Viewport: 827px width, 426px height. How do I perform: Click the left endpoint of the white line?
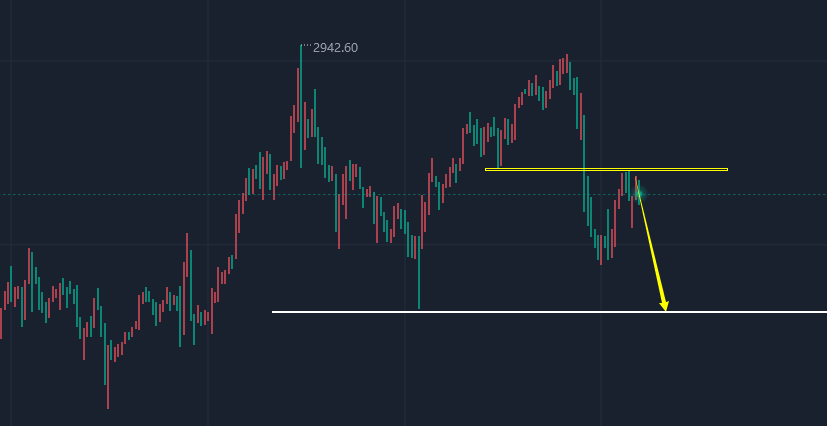pyautogui.click(x=273, y=312)
